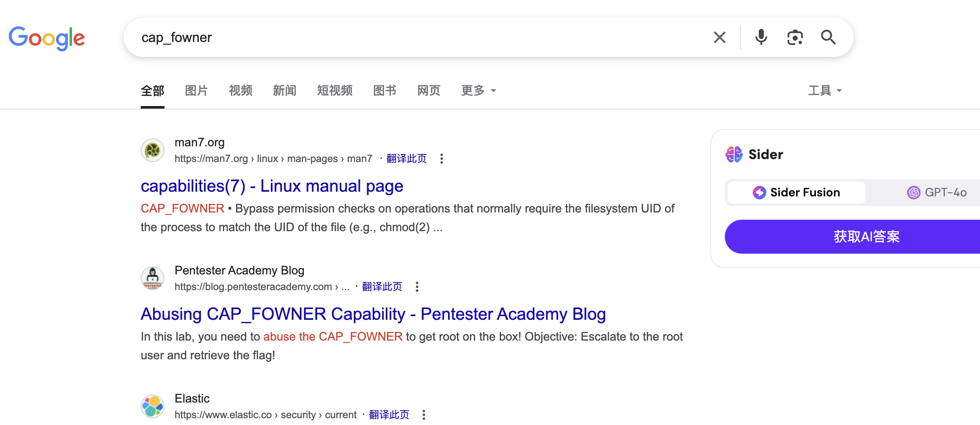Open the 工具 dropdown
Image resolution: width=980 pixels, height=425 pixels.
[x=825, y=90]
